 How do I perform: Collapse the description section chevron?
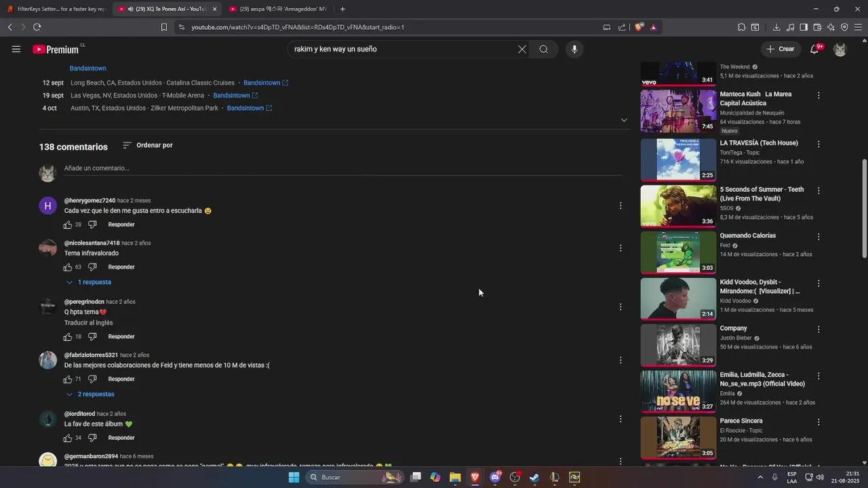624,120
